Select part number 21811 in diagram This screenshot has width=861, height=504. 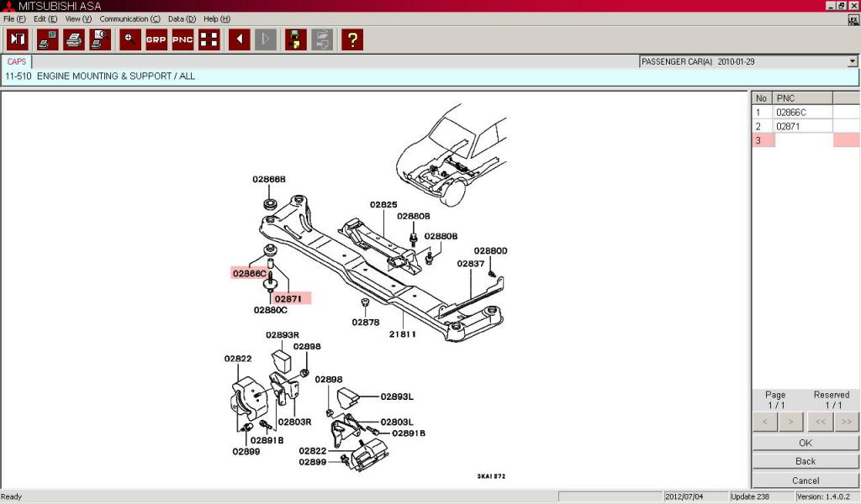tap(402, 334)
